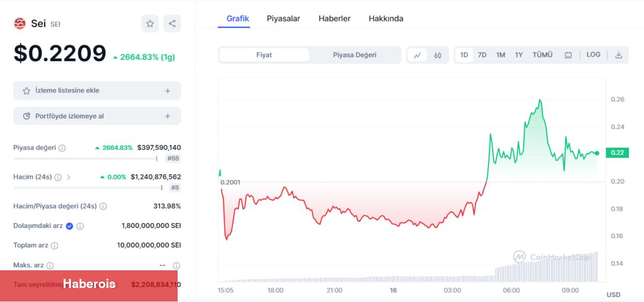Open the Grafik tab

coord(238,18)
